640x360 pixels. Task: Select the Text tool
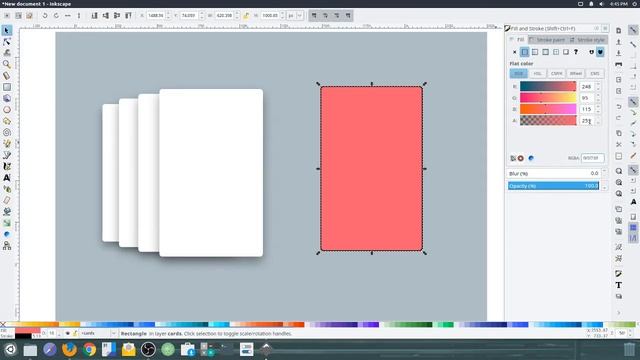click(x=7, y=178)
